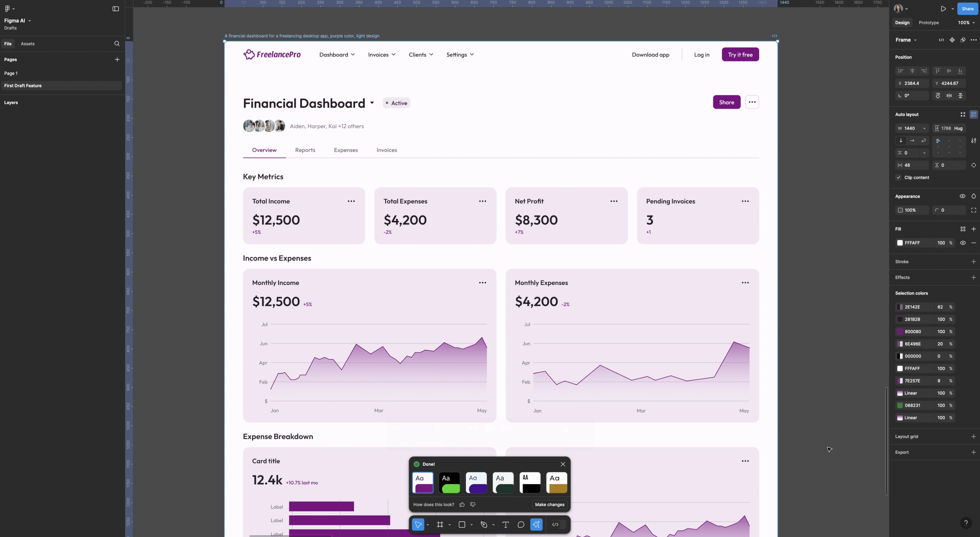
Task: Toggle clip content checkbox in properties panel
Action: pyautogui.click(x=899, y=177)
